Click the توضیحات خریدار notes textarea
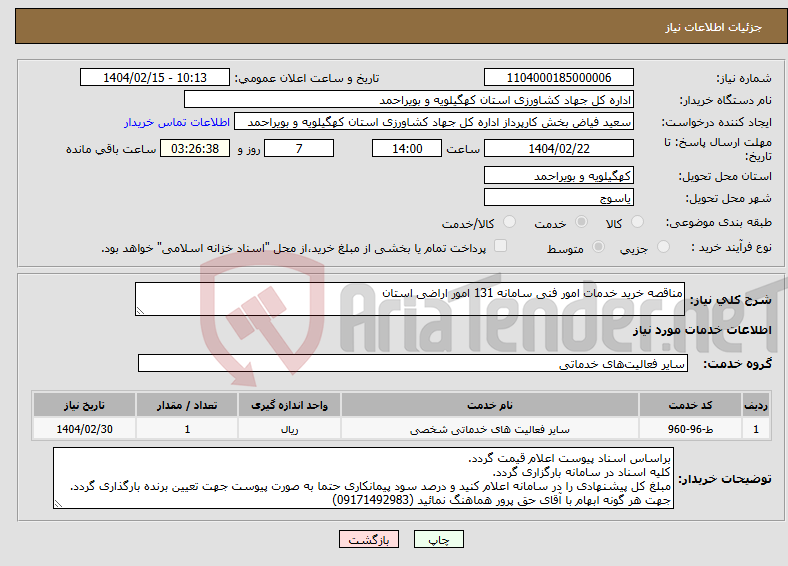 click(x=363, y=479)
